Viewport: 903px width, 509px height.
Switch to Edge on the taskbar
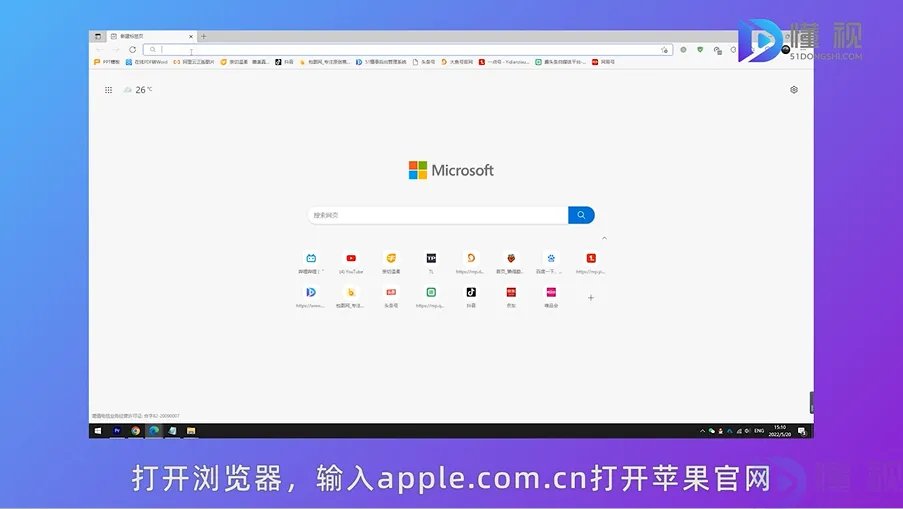[x=154, y=431]
